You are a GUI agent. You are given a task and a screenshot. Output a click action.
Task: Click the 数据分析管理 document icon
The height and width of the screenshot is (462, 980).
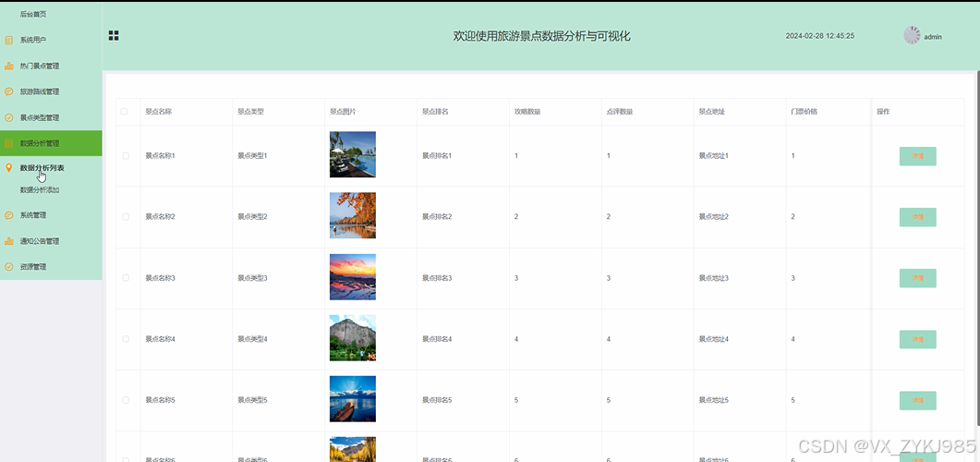pos(8,143)
